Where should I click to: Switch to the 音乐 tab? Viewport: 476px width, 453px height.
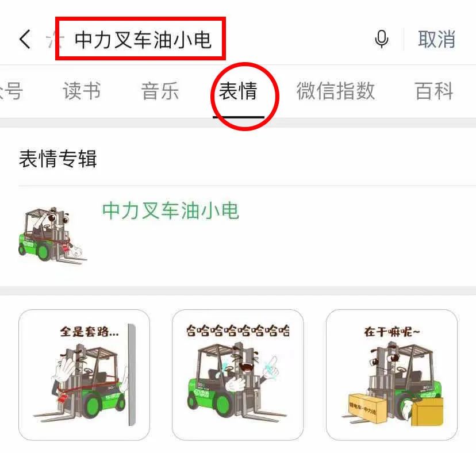(x=160, y=90)
